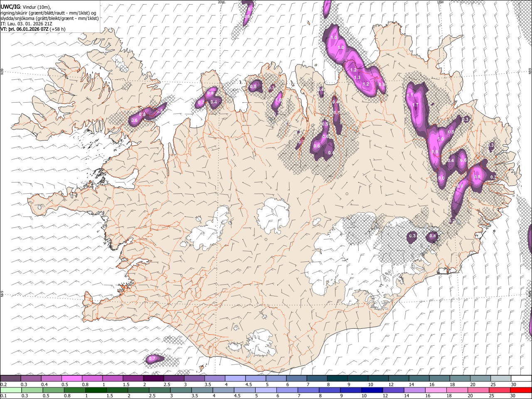Select the light purple rain swatch between 14 and 16
Screen dimensions: 532x399
click(414, 390)
